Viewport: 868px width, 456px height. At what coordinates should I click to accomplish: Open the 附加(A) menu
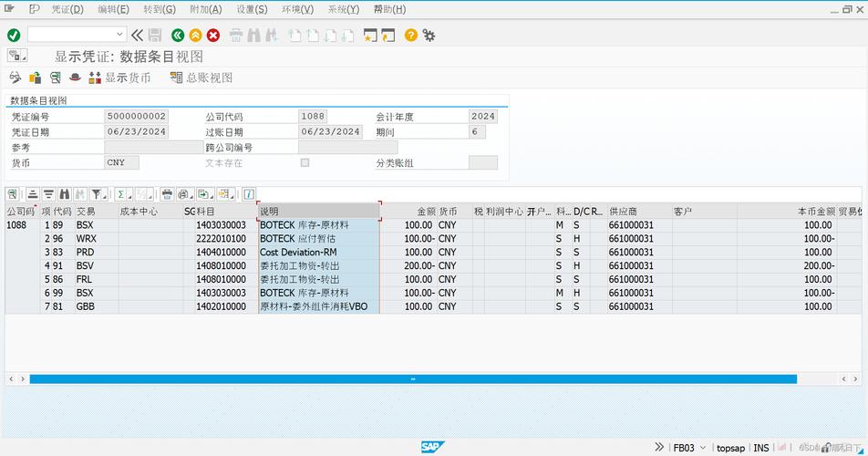click(x=206, y=9)
